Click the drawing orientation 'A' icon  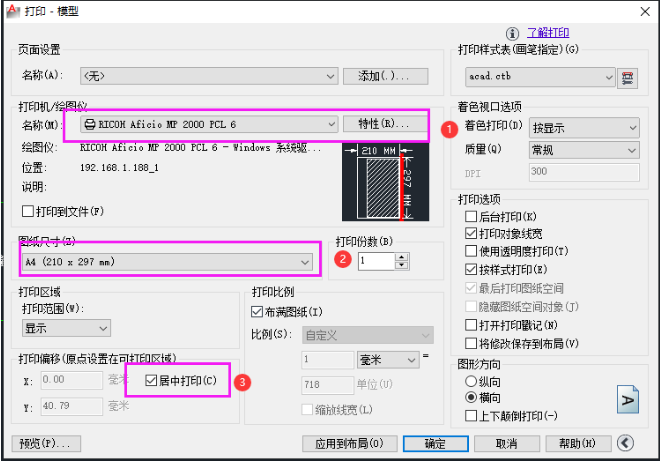627,397
